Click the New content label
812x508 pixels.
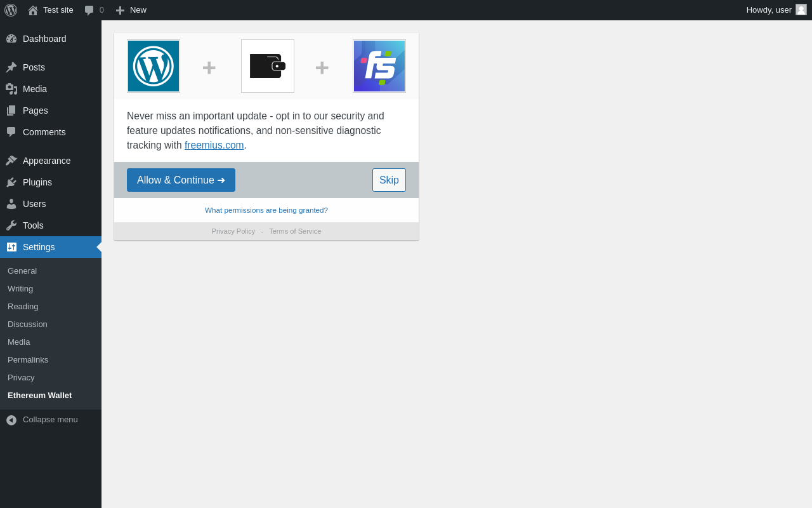(138, 10)
